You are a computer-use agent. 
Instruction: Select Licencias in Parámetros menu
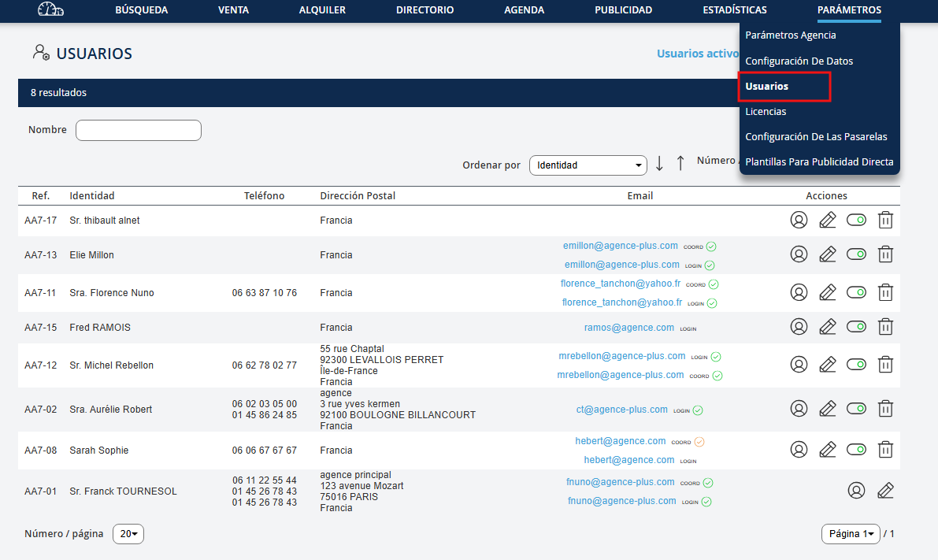(766, 111)
